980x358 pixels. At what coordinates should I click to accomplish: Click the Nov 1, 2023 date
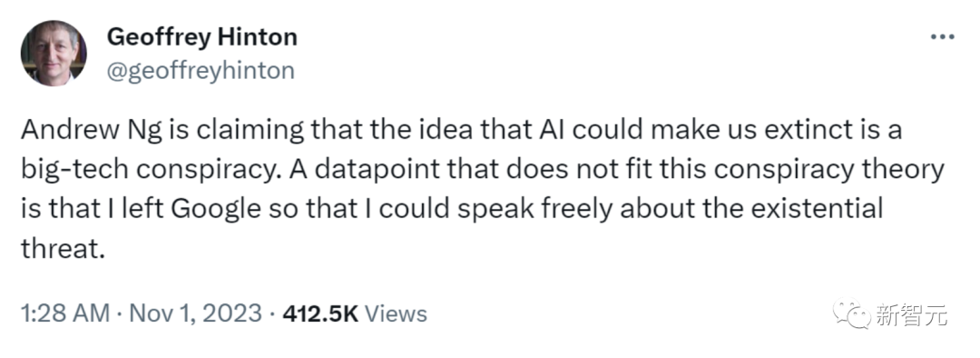point(195,313)
